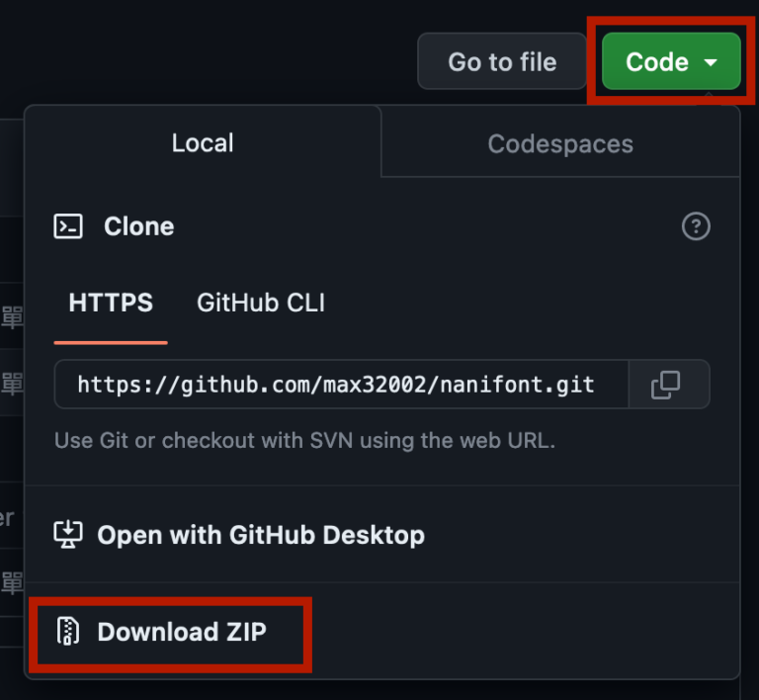The height and width of the screenshot is (700, 759).
Task: Click the orange underline beneath HTTPS
Action: click(x=111, y=343)
